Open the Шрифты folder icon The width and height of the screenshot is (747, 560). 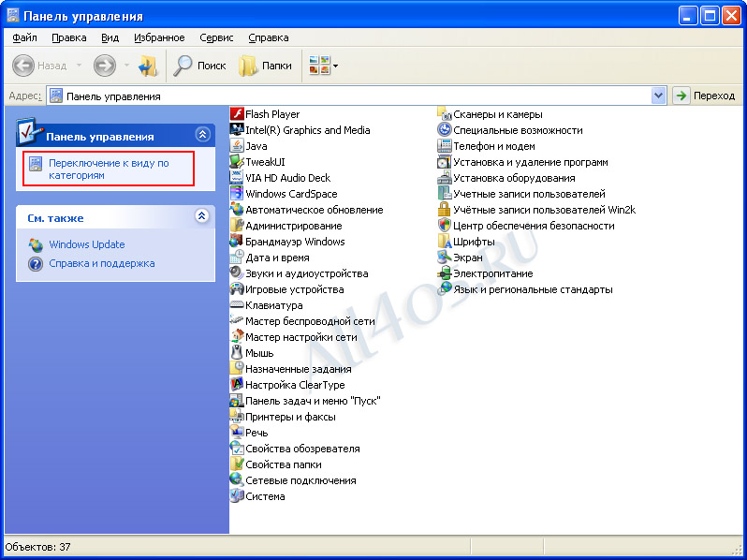pyautogui.click(x=445, y=242)
